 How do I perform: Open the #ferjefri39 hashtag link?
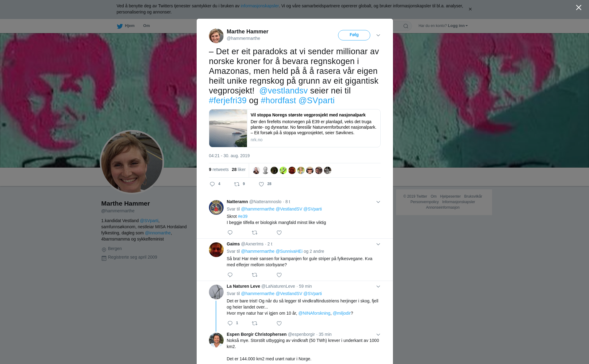click(x=228, y=100)
